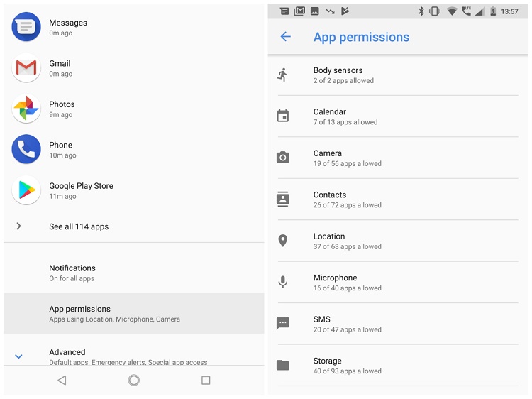Tap the 'On for all apps' text
Screen dimensions: 532x399
[72, 278]
